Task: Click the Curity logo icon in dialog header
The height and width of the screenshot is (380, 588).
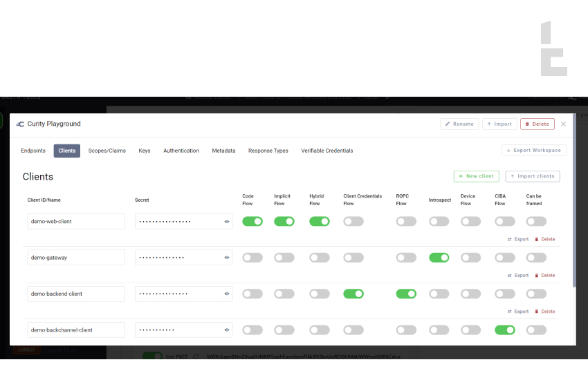Action: (x=20, y=124)
